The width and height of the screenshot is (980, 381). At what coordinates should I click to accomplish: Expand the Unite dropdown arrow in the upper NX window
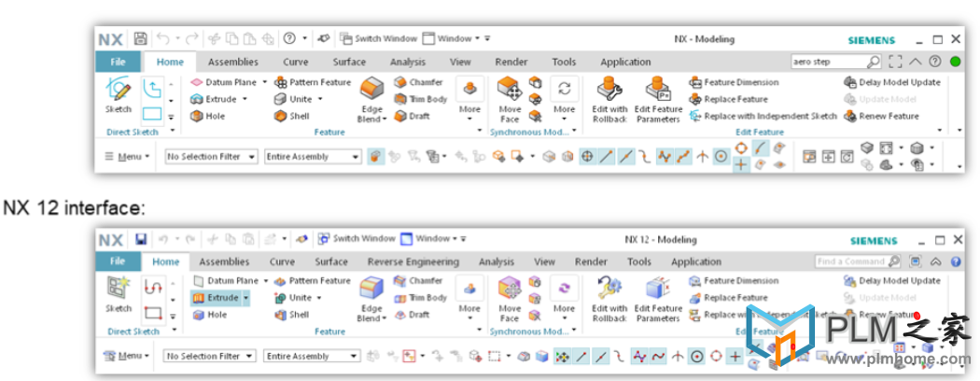320,99
